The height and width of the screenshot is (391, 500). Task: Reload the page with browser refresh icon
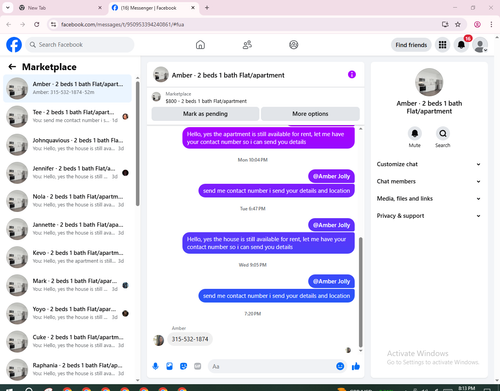[37, 24]
